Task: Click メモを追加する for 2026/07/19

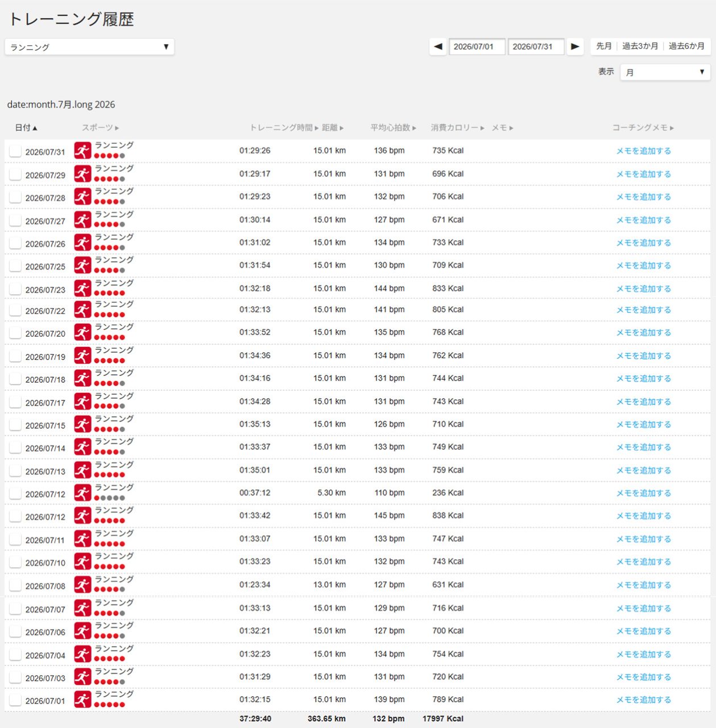Action: click(644, 356)
